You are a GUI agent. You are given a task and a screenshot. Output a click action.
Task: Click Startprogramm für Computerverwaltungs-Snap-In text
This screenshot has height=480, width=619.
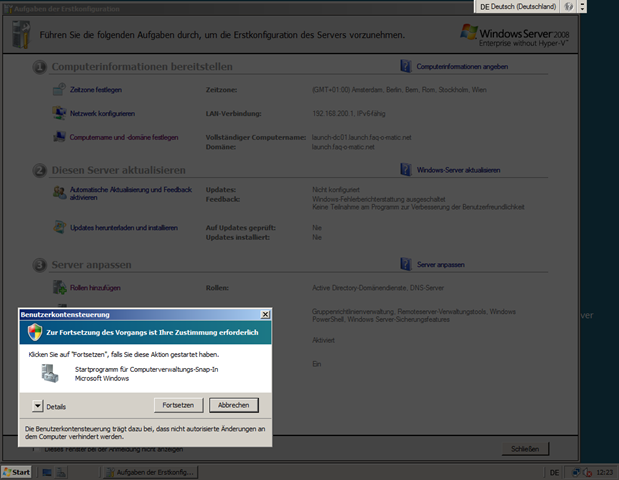146,369
